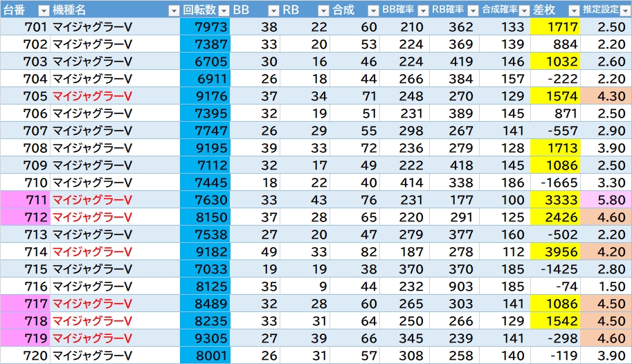Select yellow 差枚 cell 3333
The width and height of the screenshot is (632, 364).
tap(555, 199)
